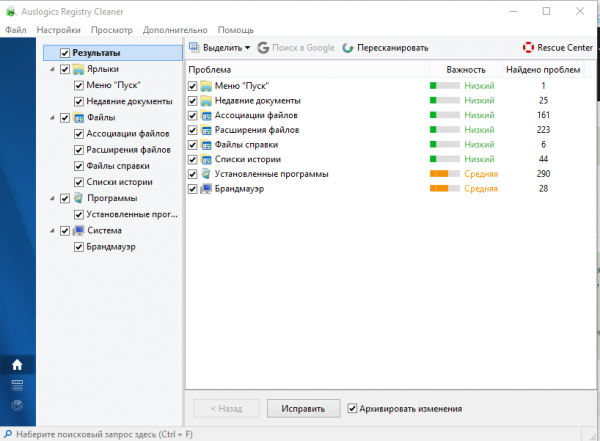Image resolution: width=600 pixels, height=441 pixels.
Task: Click the Google G search icon
Action: pyautogui.click(x=263, y=48)
